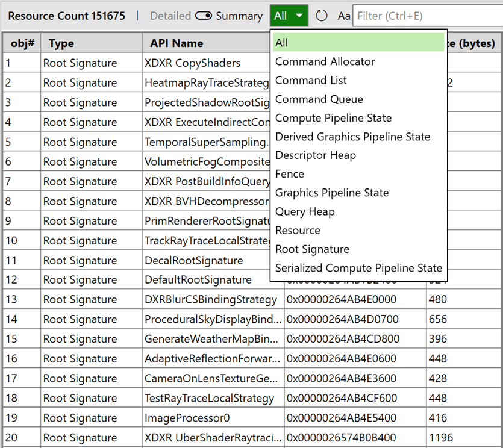The height and width of the screenshot is (448, 503).
Task: Click the ProjectedShadowRootSig... cell
Action: [207, 102]
